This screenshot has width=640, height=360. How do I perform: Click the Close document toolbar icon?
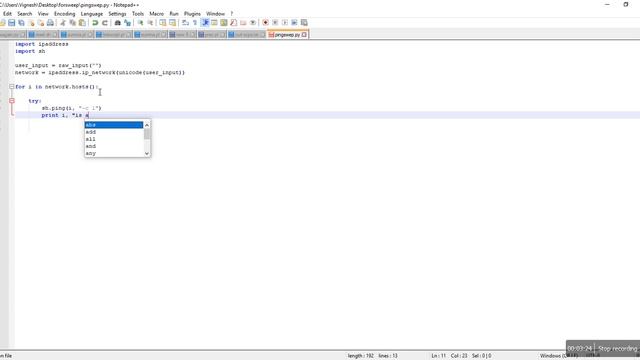[31, 23]
